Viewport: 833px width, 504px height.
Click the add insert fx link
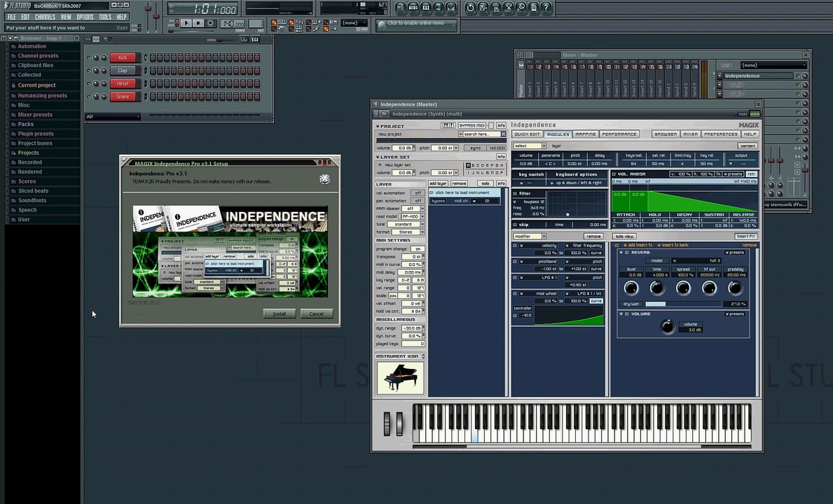[637, 245]
